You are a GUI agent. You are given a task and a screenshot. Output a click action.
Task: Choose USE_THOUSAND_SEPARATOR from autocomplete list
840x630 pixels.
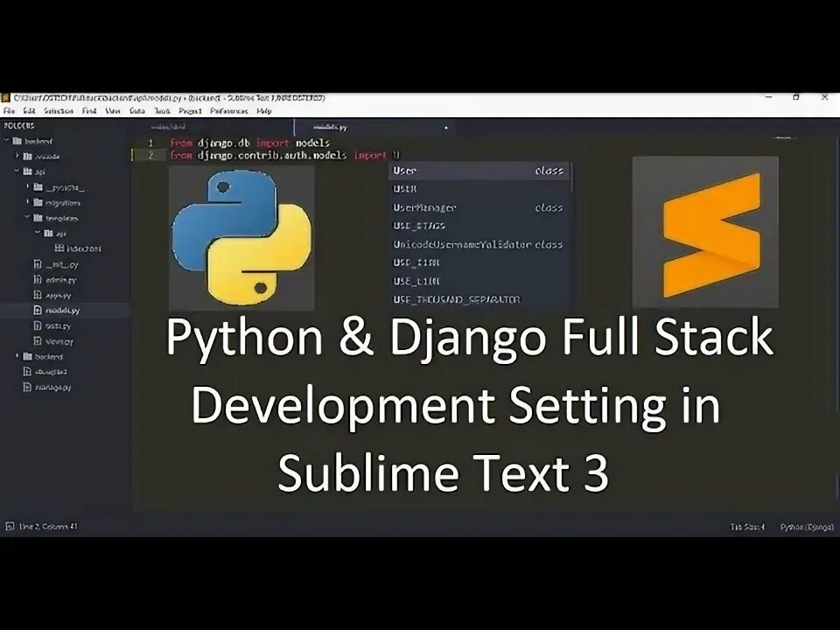479,299
